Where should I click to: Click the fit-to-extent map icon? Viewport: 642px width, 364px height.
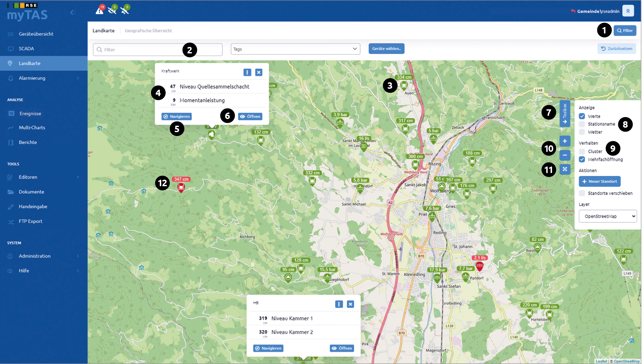coord(565,169)
